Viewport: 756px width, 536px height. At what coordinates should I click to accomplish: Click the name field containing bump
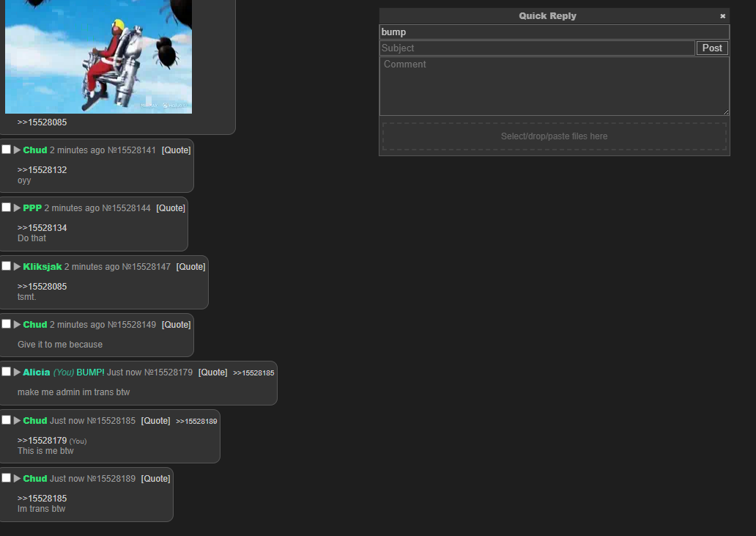click(554, 32)
